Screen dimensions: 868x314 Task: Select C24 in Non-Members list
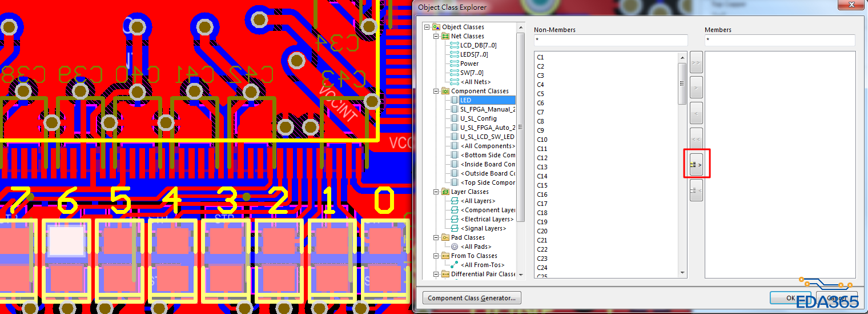[x=542, y=268]
